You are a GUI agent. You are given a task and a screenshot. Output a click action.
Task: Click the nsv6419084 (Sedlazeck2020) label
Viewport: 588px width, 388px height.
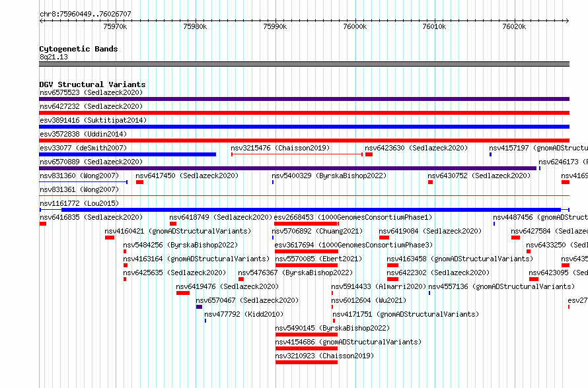pyautogui.click(x=430, y=231)
